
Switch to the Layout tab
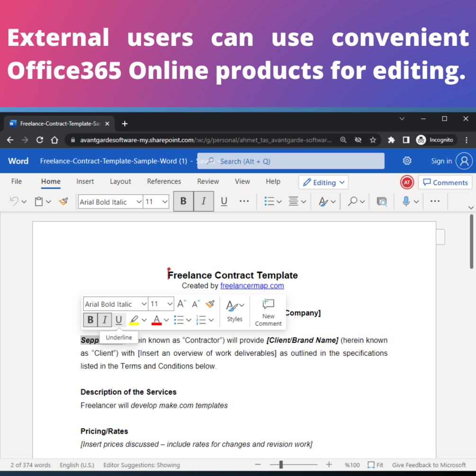(x=120, y=181)
